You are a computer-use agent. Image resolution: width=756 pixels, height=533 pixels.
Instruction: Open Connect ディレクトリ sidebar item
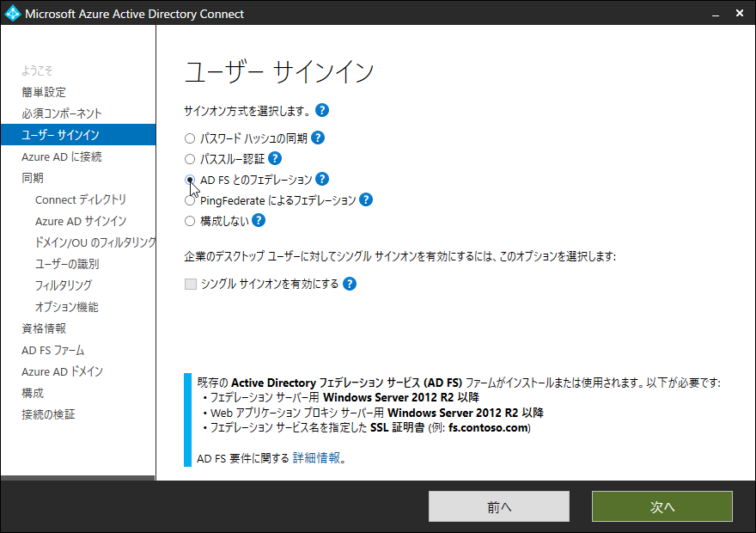(x=81, y=199)
